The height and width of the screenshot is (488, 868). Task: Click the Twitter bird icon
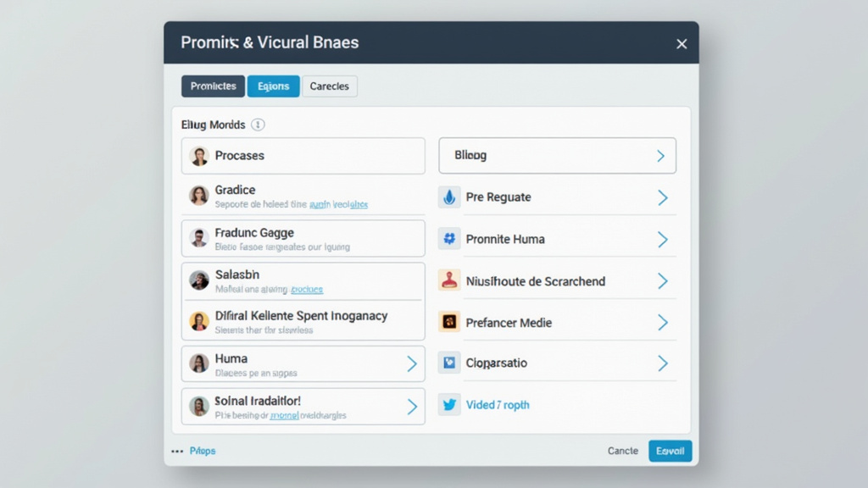coord(449,405)
